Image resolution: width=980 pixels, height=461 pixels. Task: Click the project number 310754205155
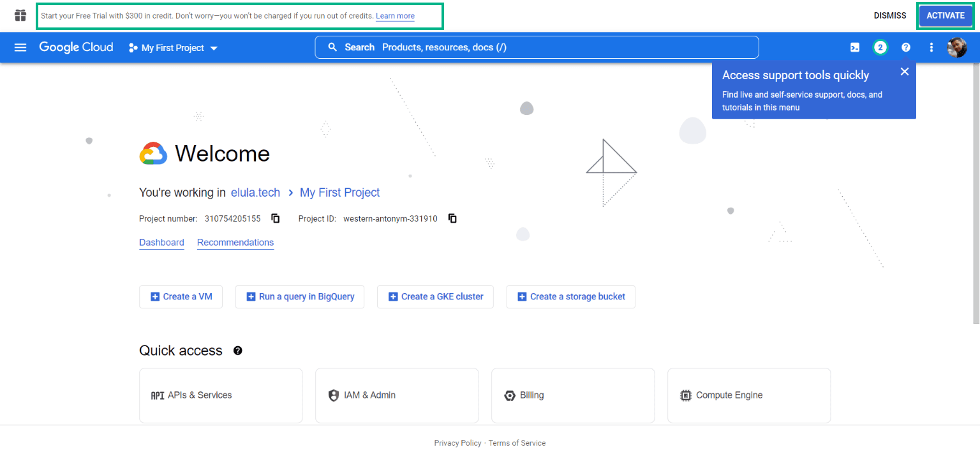coord(232,218)
